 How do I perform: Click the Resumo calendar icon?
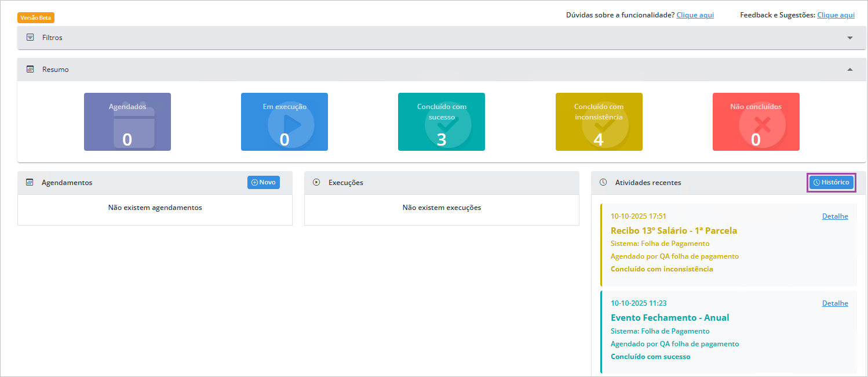click(30, 70)
